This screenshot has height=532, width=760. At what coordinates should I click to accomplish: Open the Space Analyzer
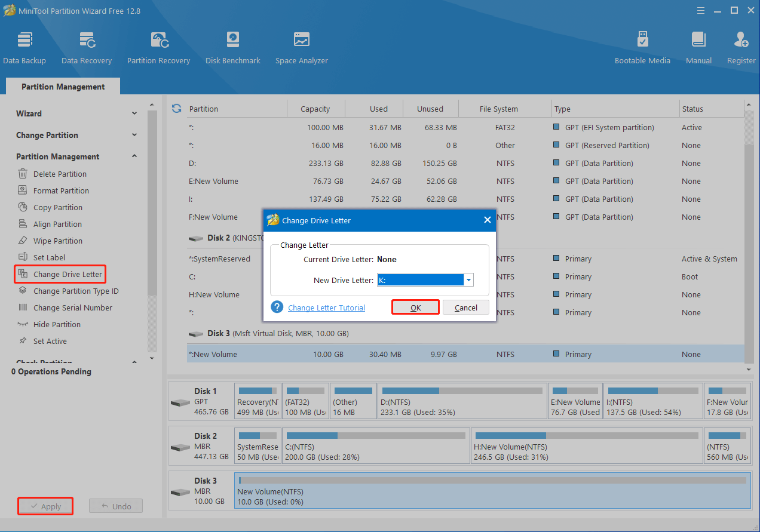(301, 47)
